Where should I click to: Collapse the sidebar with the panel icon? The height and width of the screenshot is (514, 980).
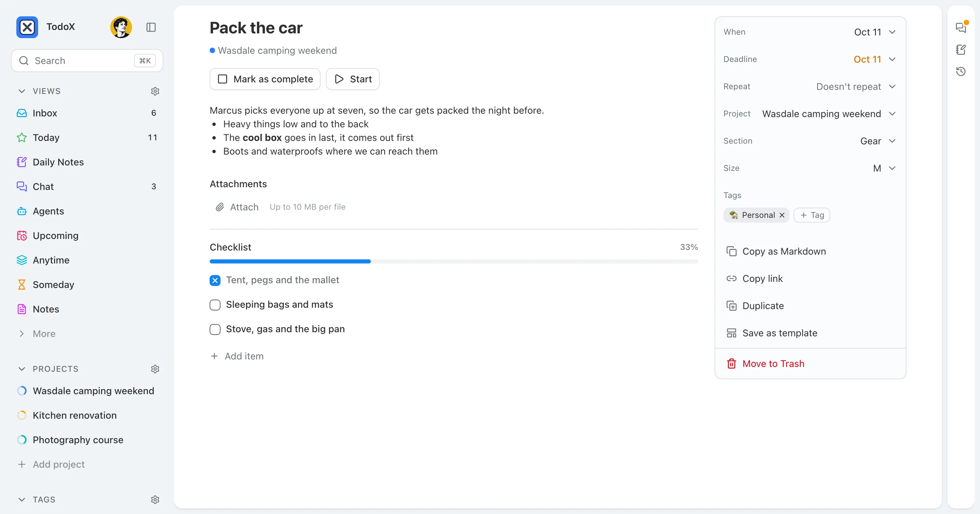coord(151,27)
